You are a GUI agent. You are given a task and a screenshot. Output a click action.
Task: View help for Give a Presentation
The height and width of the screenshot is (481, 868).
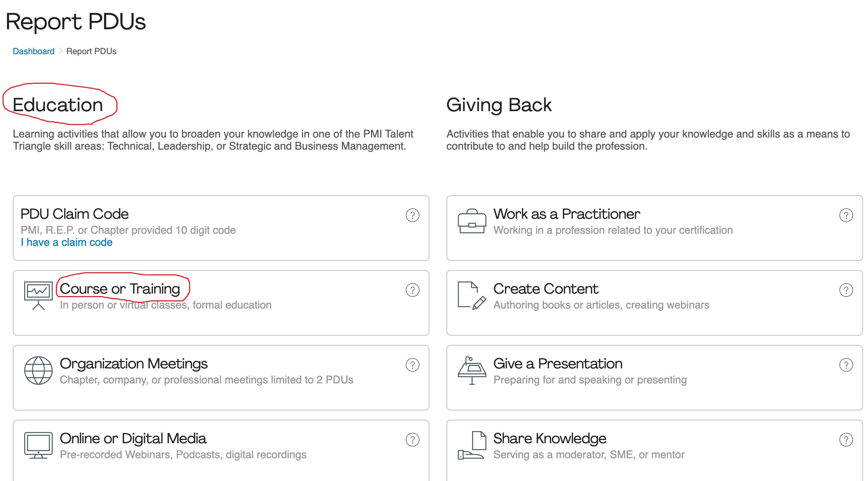click(846, 365)
